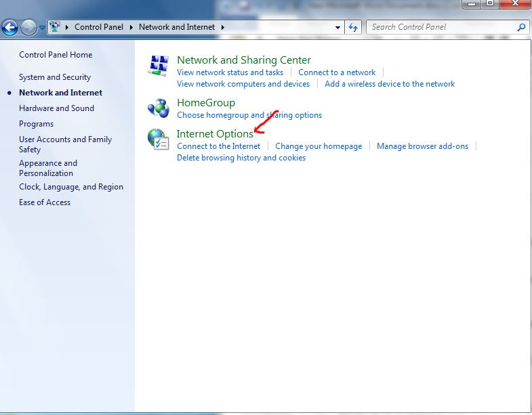The image size is (532, 415).
Task: Click the Forward navigation arrow button
Action: click(28, 28)
